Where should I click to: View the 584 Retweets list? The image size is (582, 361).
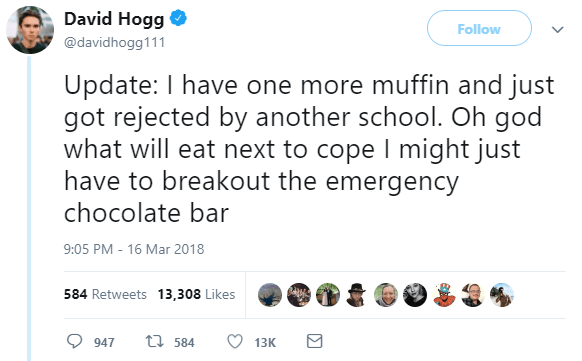tap(105, 294)
